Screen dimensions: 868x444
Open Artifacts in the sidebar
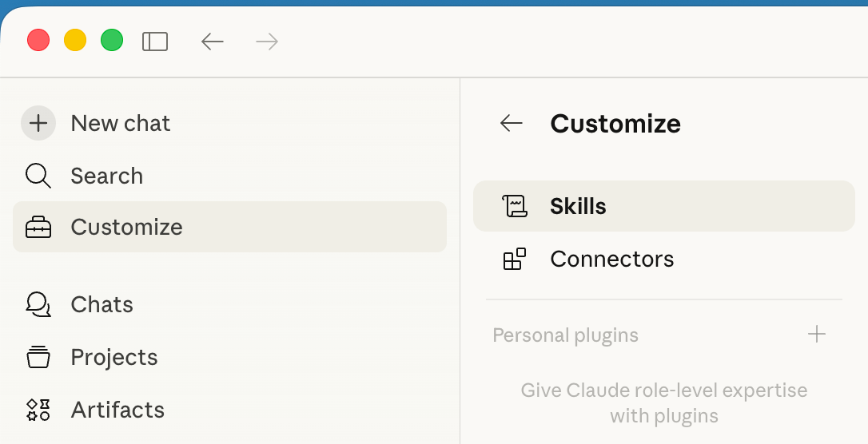tap(229, 410)
